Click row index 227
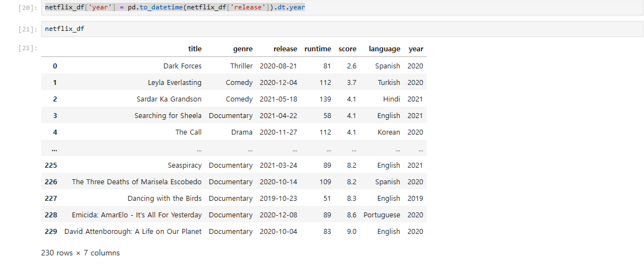Image resolution: width=644 pixels, height=267 pixels. [x=51, y=199]
